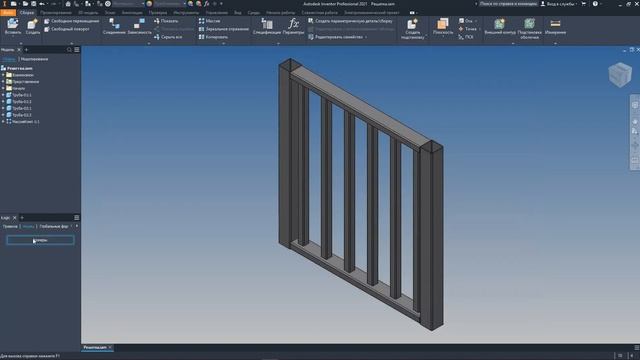
Task: Open Вход в службы account dropdown
Action: click(559, 4)
